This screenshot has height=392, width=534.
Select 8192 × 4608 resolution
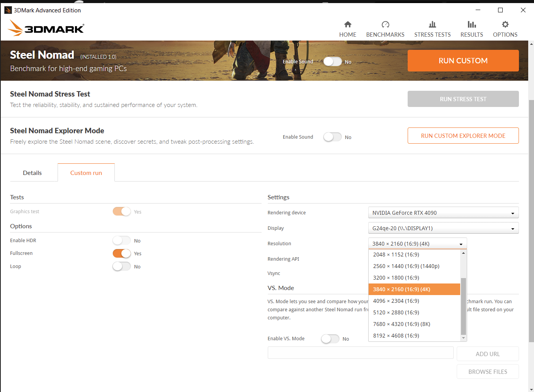[x=415, y=336]
